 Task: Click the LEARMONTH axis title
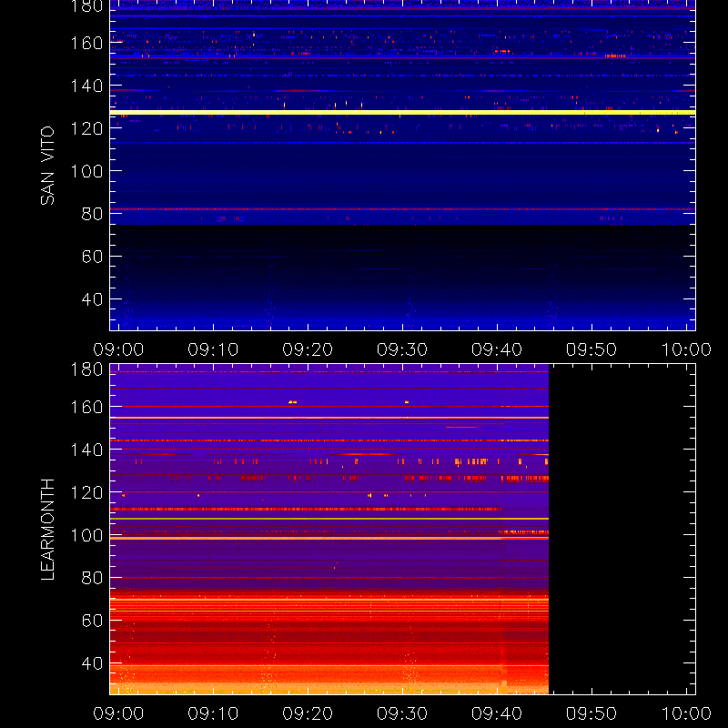pos(47,530)
